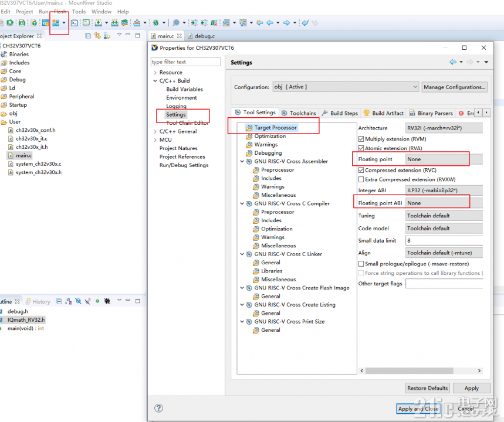Collapse all in Project Explorer toolbar
504x422 pixels.
pyautogui.click(x=88, y=36)
